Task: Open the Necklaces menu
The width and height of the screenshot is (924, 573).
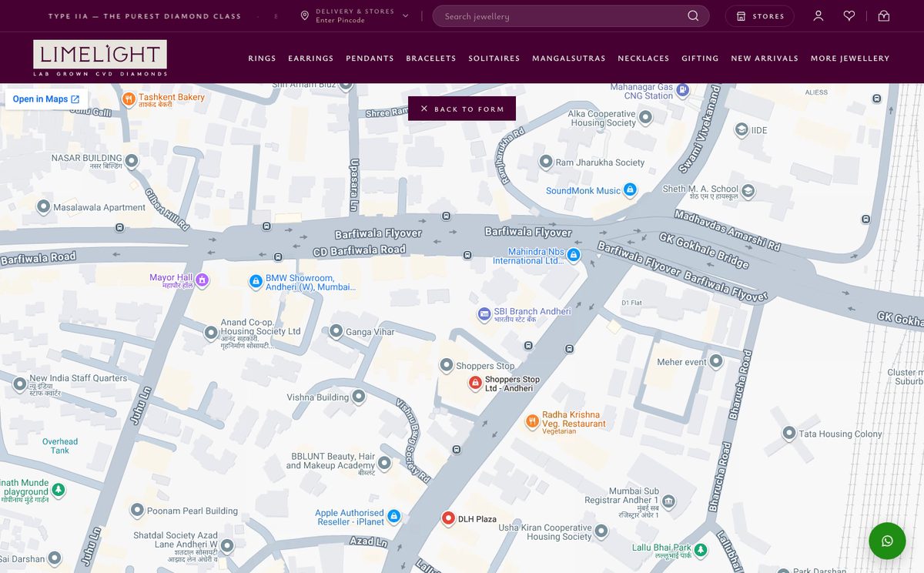Action: [x=644, y=59]
